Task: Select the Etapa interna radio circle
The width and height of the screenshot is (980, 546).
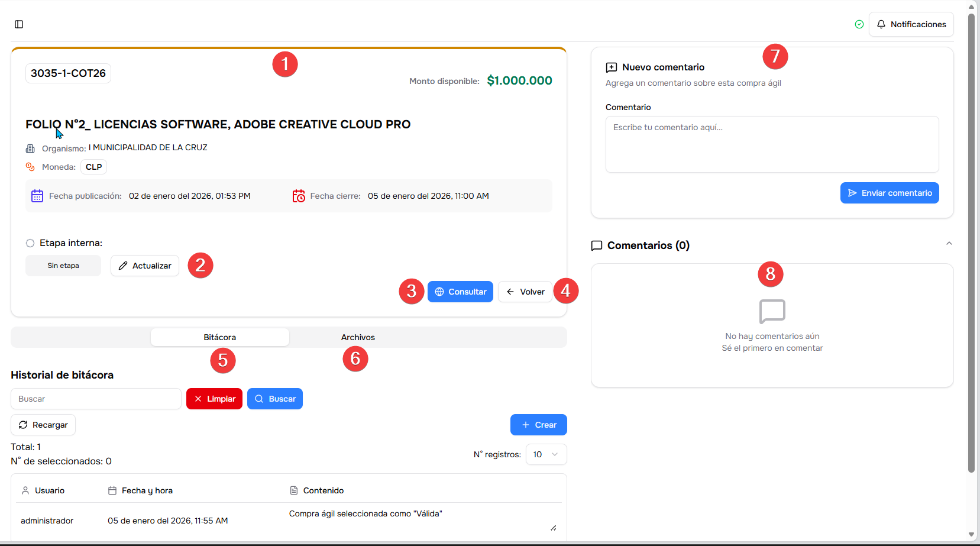Action: pos(30,243)
